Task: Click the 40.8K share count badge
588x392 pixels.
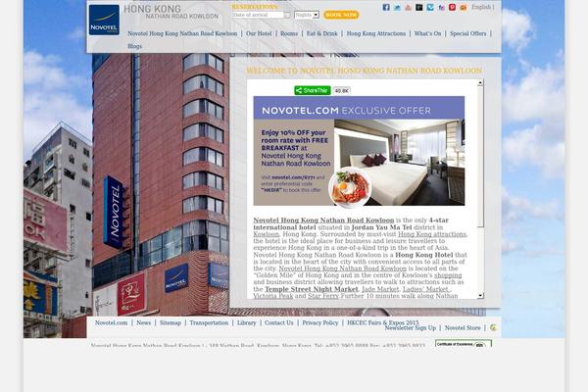Action: coord(342,91)
